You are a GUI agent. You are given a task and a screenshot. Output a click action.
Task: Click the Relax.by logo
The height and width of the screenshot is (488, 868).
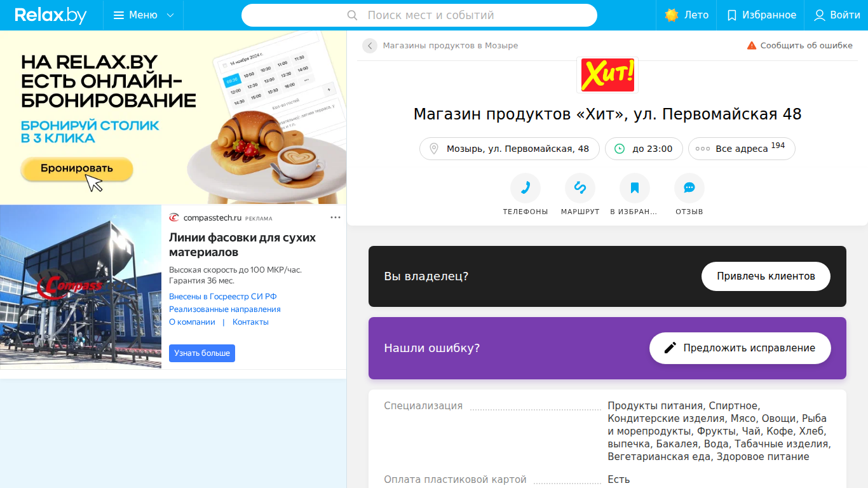[51, 15]
